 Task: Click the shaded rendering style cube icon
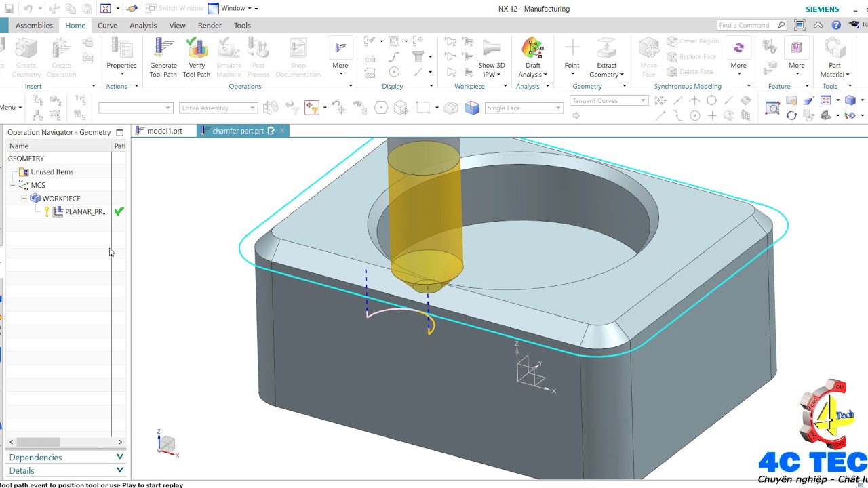pyautogui.click(x=850, y=100)
